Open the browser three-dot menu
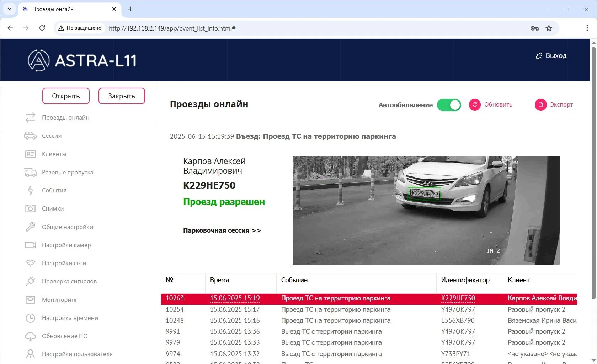This screenshot has height=364, width=597. click(587, 28)
